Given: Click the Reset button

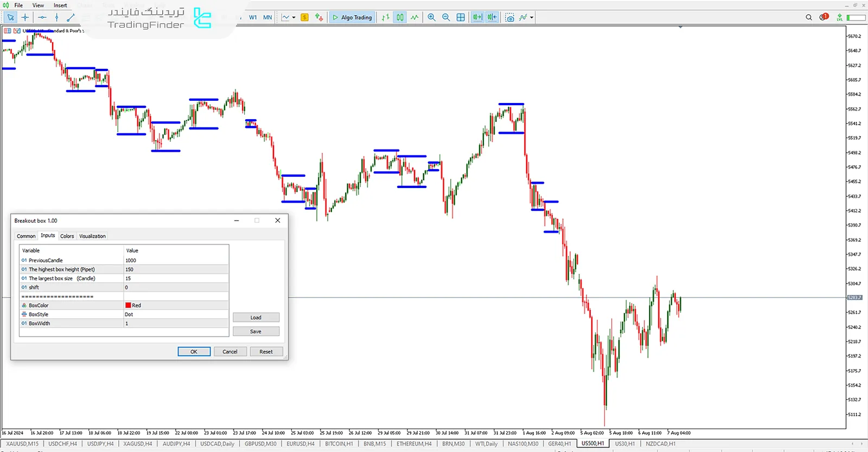Looking at the screenshot, I should tap(266, 352).
